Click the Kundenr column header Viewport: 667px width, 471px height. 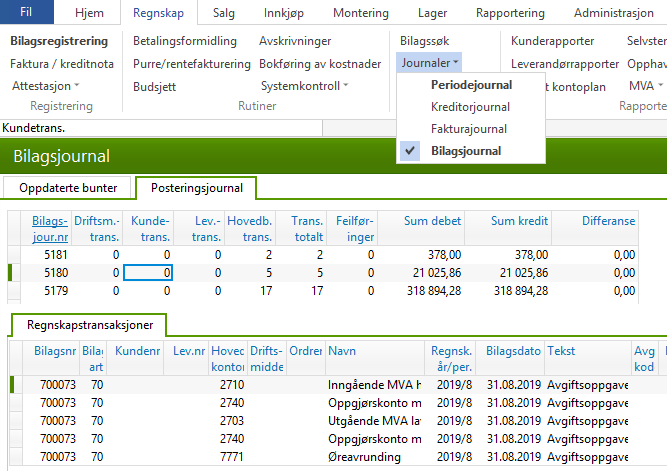coord(135,358)
